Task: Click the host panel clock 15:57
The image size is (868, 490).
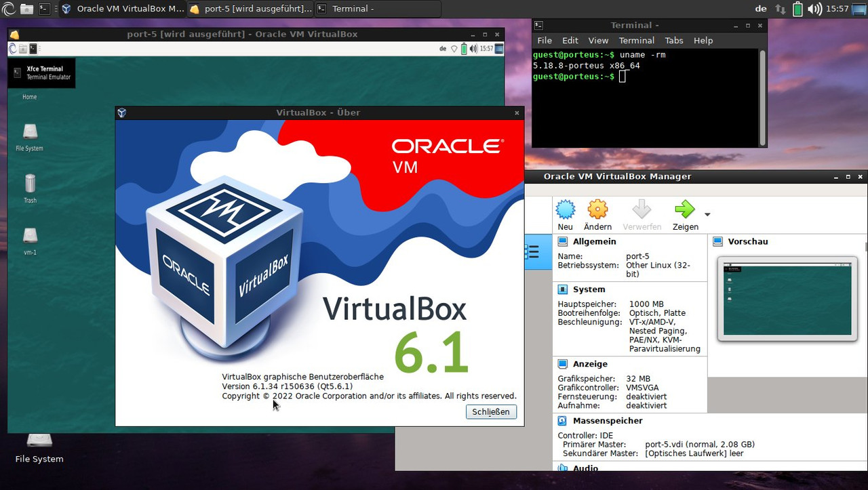Action: coord(838,9)
